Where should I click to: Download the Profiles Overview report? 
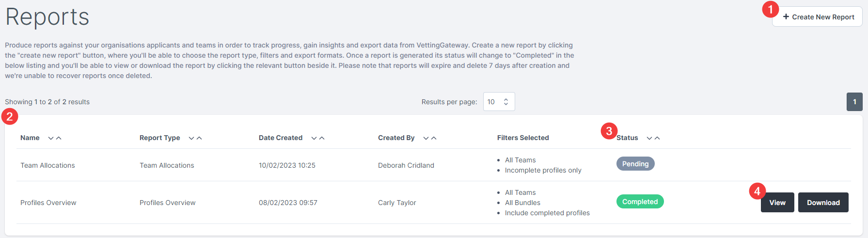(x=823, y=203)
